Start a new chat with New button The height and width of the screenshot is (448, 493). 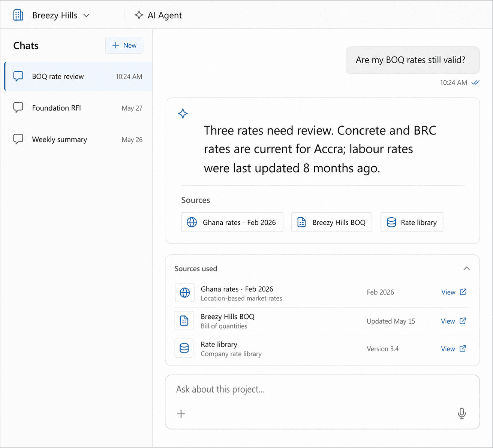click(124, 45)
